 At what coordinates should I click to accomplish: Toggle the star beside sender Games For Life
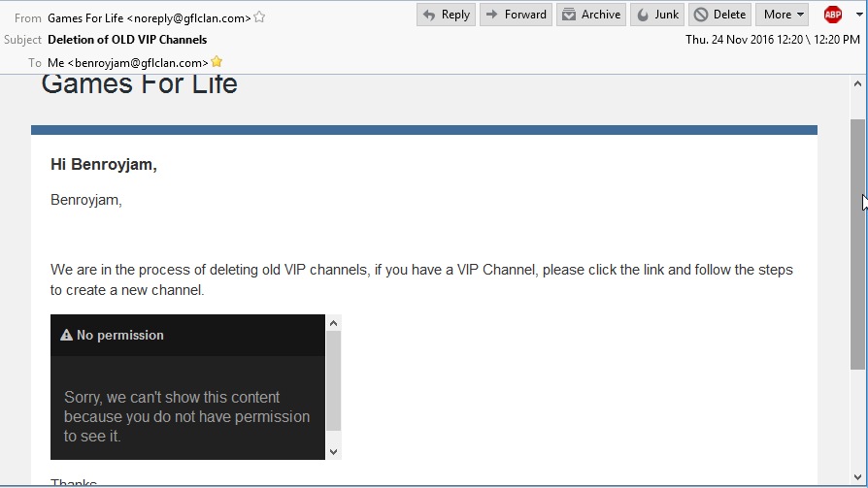tap(259, 17)
